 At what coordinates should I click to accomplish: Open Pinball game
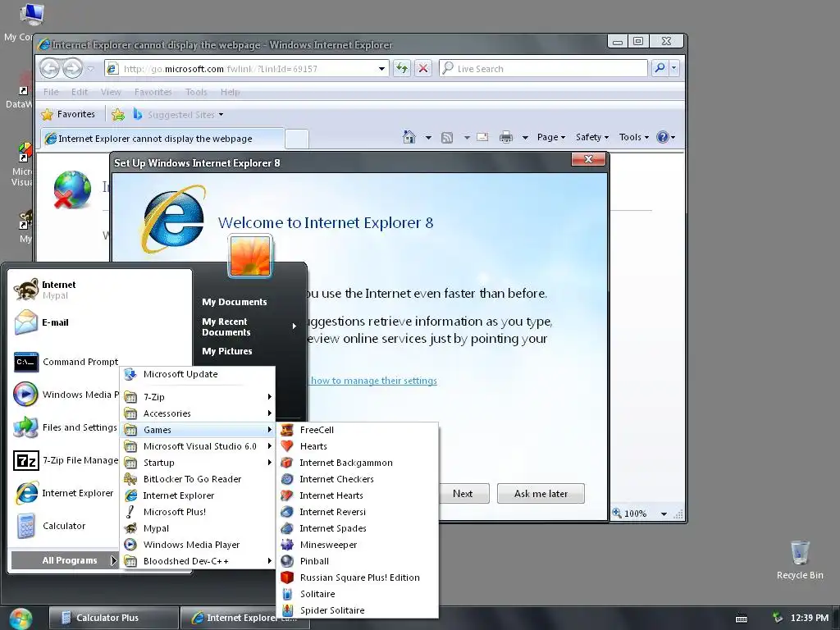pos(358,561)
